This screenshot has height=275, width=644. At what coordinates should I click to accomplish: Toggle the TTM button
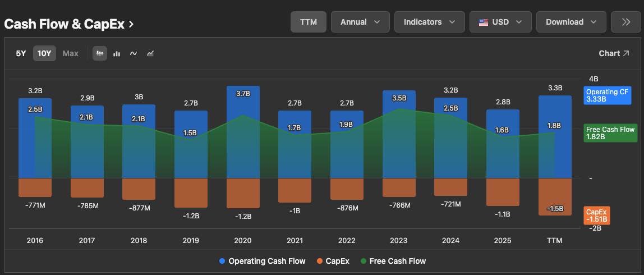point(309,22)
